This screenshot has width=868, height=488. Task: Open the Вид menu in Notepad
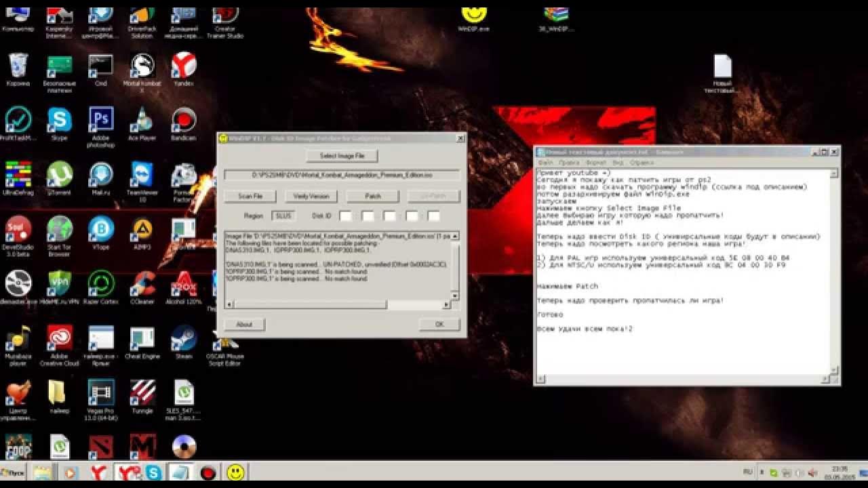(618, 163)
